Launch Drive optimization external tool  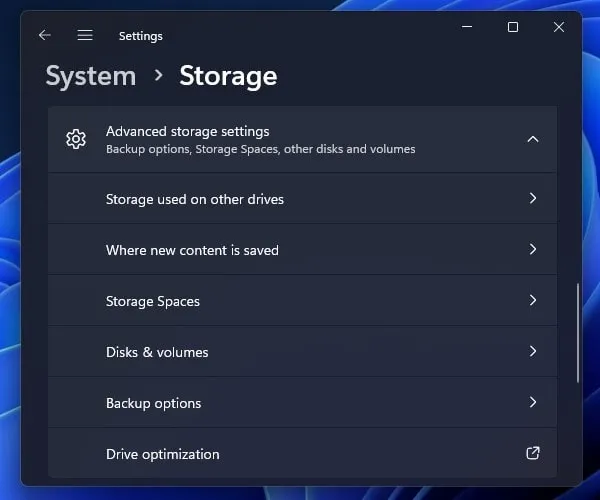pyautogui.click(x=302, y=453)
